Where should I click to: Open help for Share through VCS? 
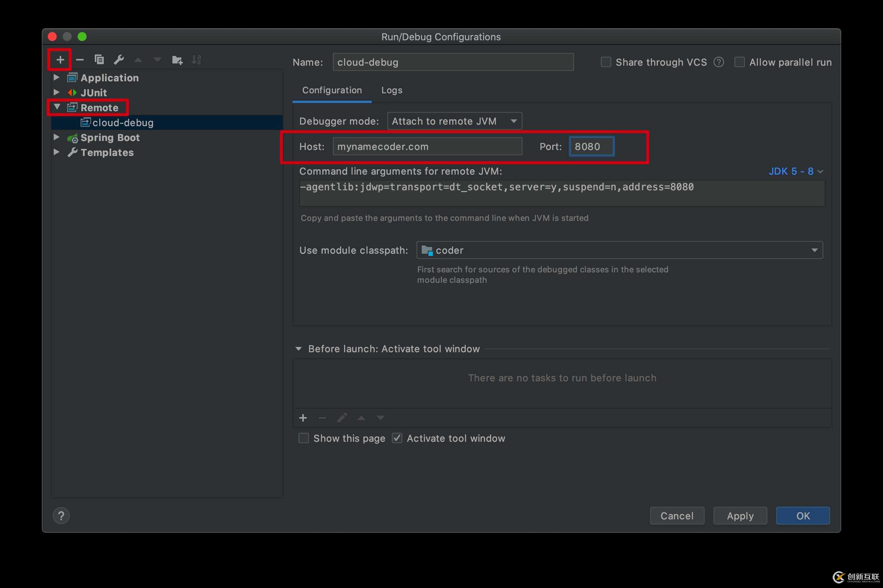click(x=719, y=62)
